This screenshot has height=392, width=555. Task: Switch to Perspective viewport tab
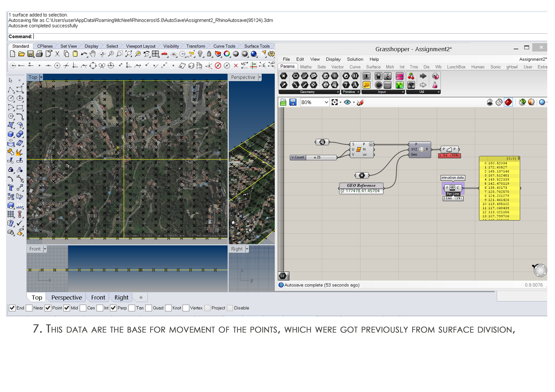(66, 297)
